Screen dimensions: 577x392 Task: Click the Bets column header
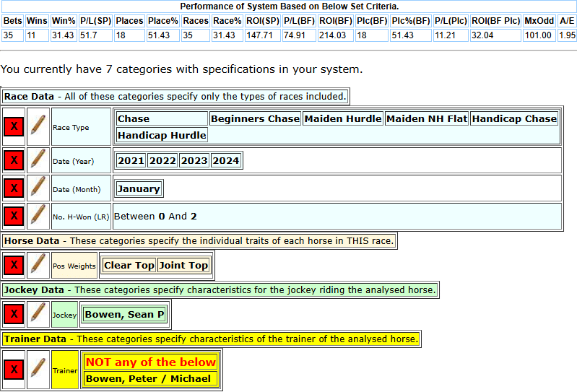[13, 21]
